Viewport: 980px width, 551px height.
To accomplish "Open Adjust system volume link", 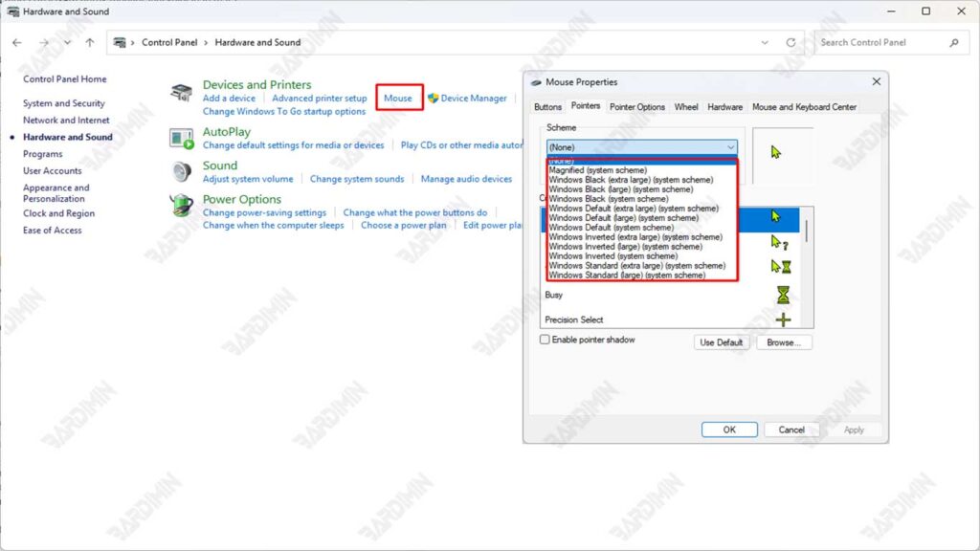I will point(248,179).
